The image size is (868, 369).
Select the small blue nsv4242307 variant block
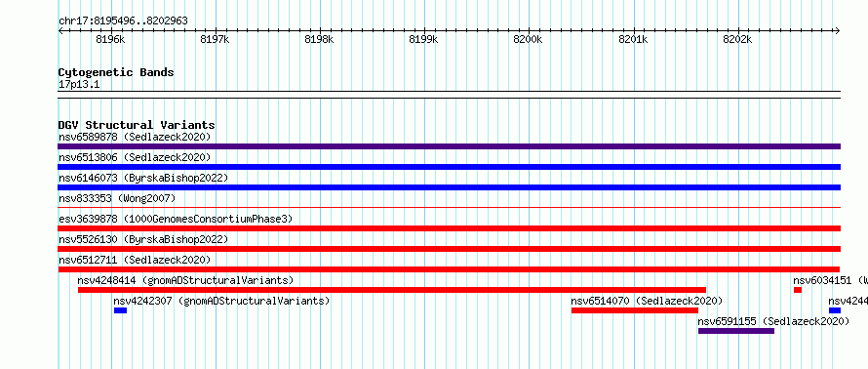pos(120,310)
